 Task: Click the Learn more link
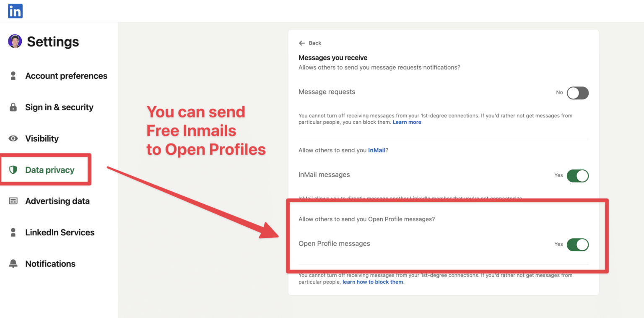click(x=407, y=122)
